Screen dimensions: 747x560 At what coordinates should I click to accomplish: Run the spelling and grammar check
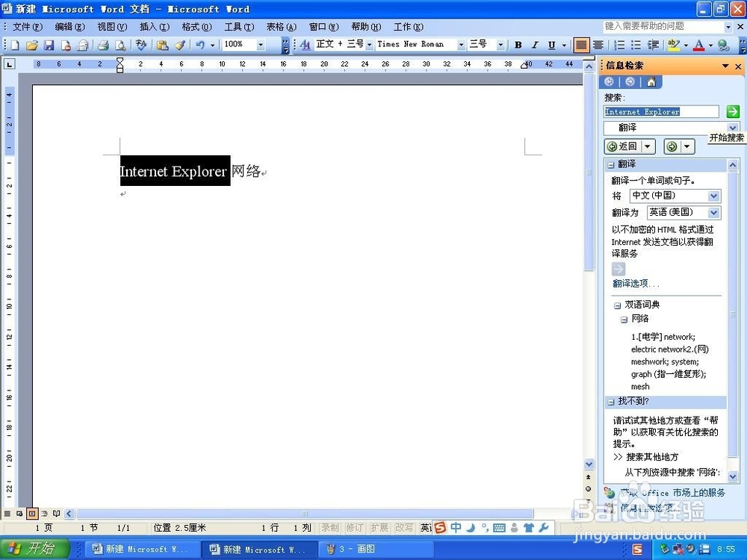pyautogui.click(x=141, y=46)
